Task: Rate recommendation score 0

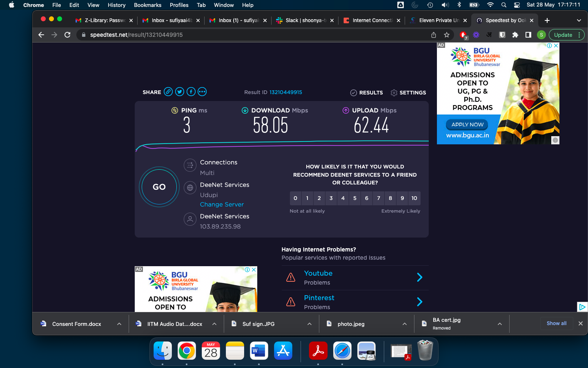Action: [296, 198]
